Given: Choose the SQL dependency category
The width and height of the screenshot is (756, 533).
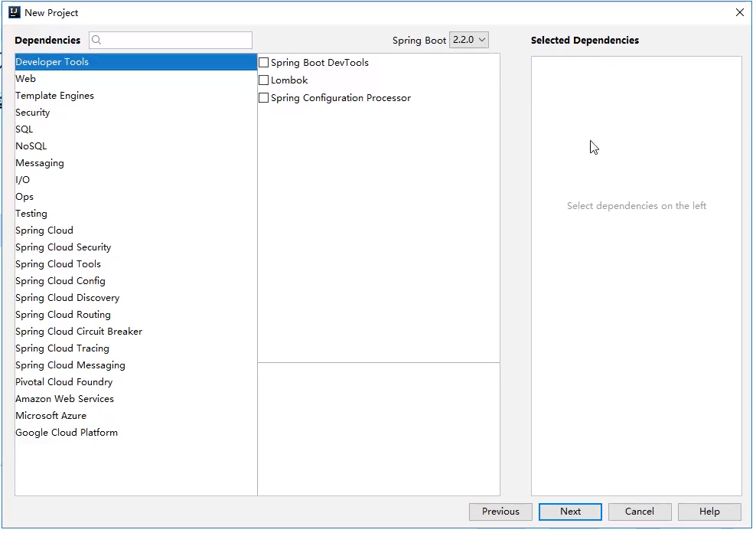Looking at the screenshot, I should tap(24, 129).
